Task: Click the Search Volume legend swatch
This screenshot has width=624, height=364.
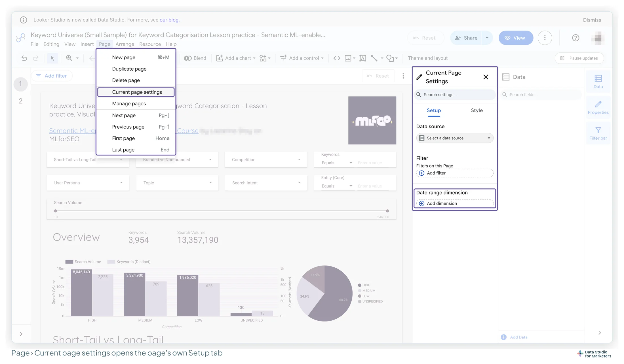Action: (x=69, y=262)
